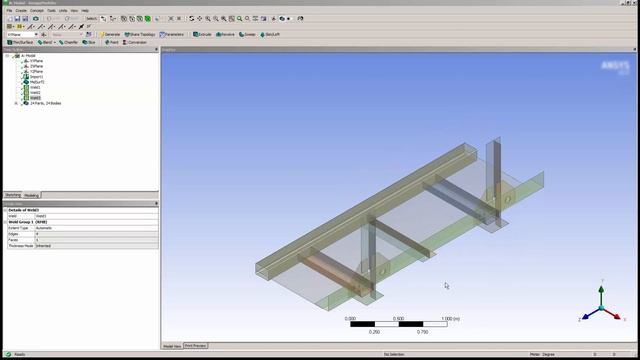Screen dimensions: 640x360
Task: Toggle the edge selection filter
Action: pyautogui.click(x=132, y=19)
